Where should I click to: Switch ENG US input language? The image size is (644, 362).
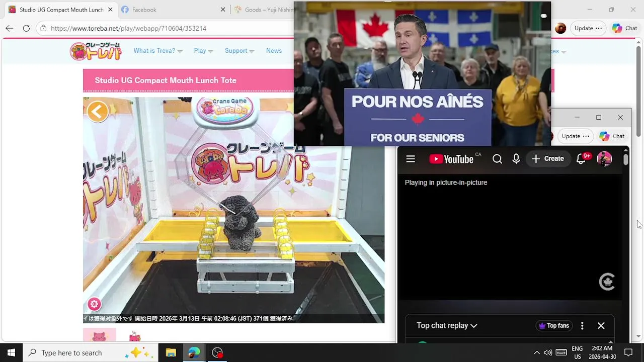577,352
